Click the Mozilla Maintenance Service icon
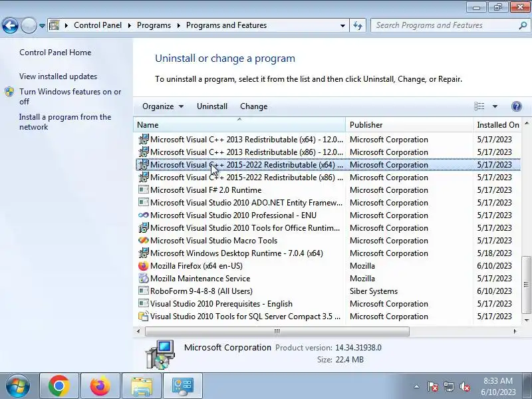The image size is (532, 399). 144,278
